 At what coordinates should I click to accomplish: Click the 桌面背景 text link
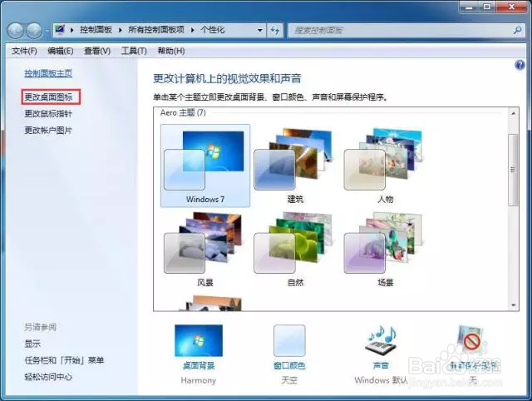[x=199, y=366]
